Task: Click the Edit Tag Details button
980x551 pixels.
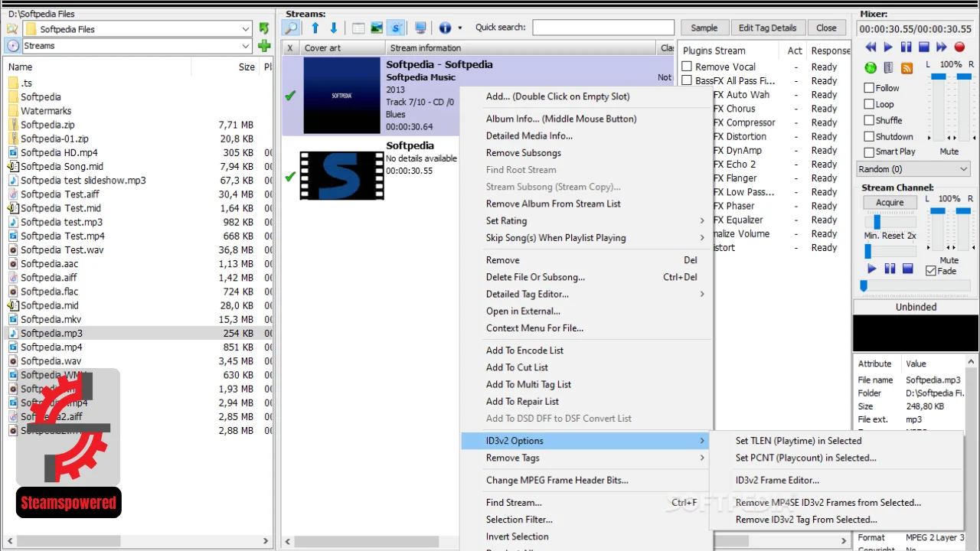Action: click(767, 28)
